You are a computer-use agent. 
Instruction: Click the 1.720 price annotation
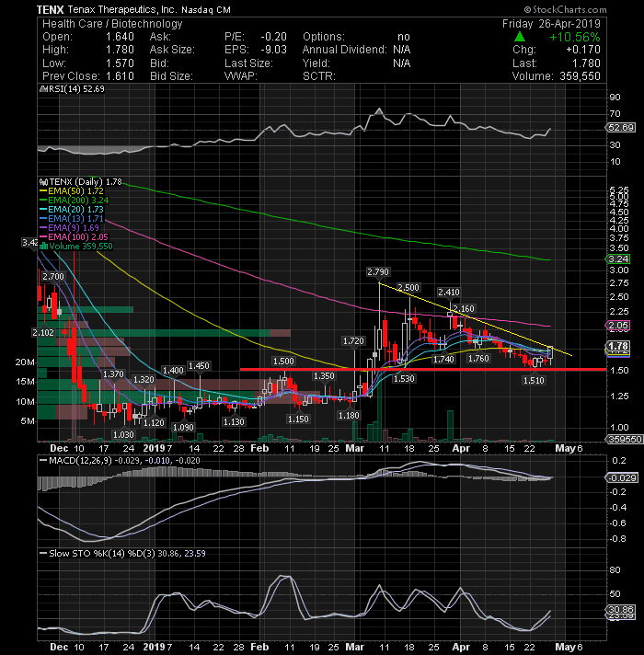[x=353, y=341]
